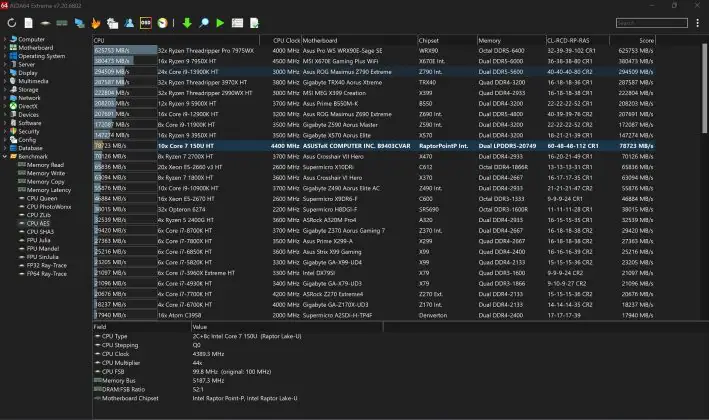
Task: Sort by the CPU column header
Action: 176,40
